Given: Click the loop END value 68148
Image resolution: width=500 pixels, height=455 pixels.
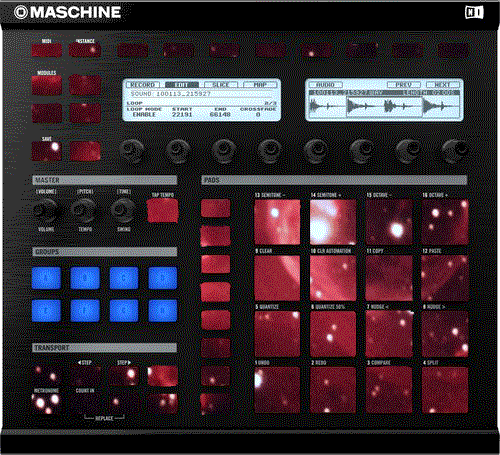Looking at the screenshot, I should point(220,114).
